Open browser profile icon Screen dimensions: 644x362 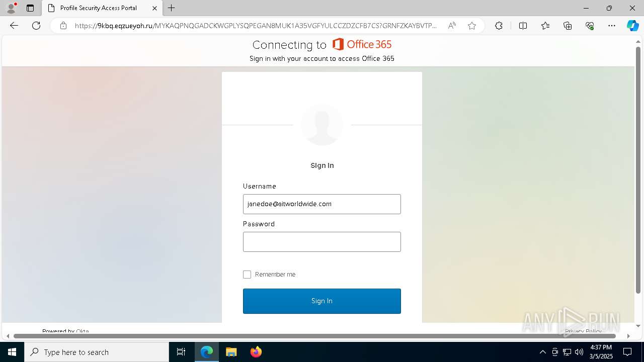click(x=11, y=8)
